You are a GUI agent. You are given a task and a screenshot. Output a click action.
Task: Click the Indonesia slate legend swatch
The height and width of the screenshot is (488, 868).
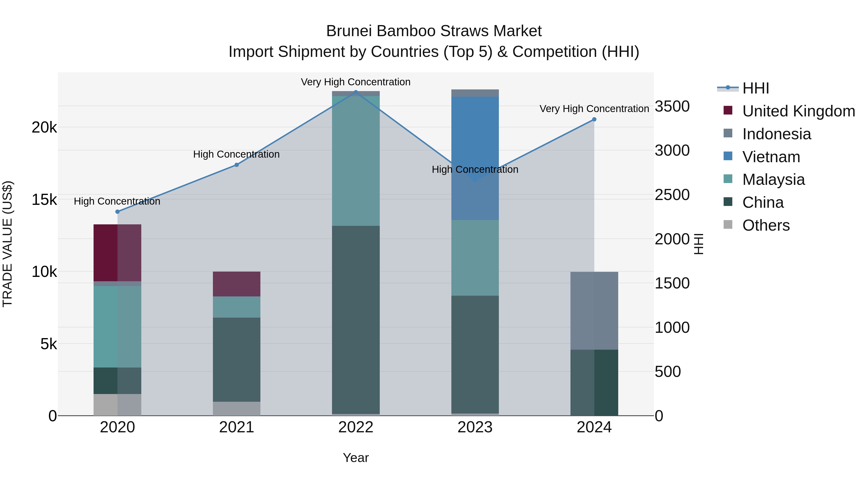click(728, 133)
